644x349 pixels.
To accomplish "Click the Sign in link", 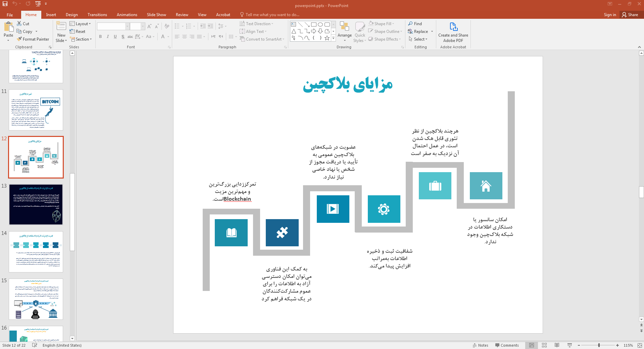I will pos(609,15).
